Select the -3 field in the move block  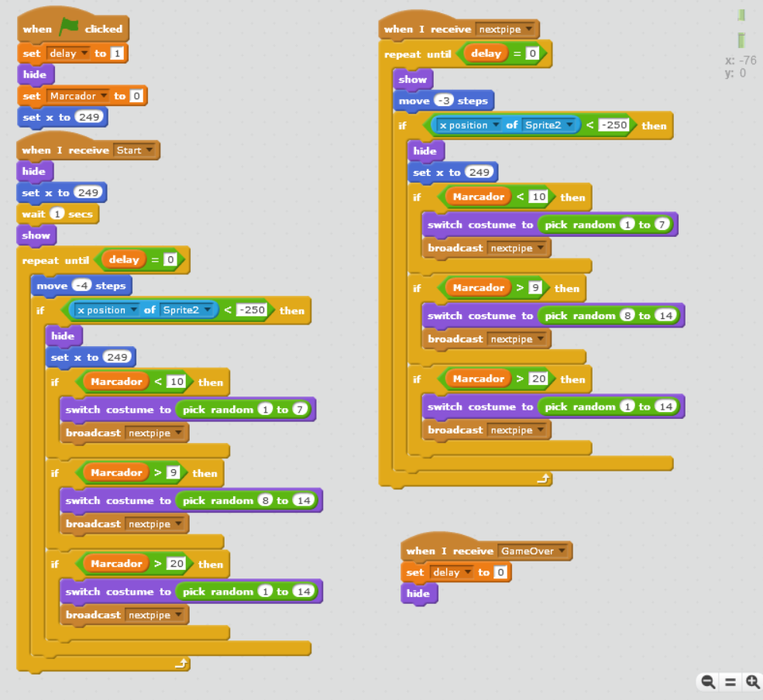(x=444, y=101)
